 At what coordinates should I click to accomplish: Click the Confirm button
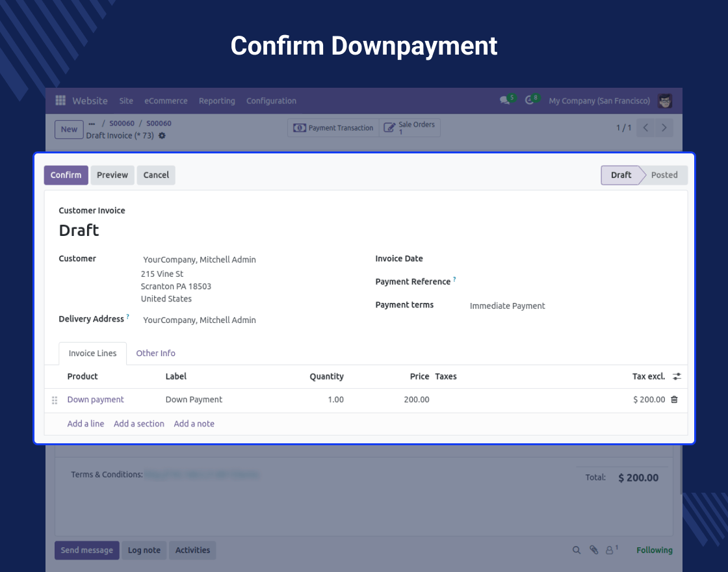(66, 175)
